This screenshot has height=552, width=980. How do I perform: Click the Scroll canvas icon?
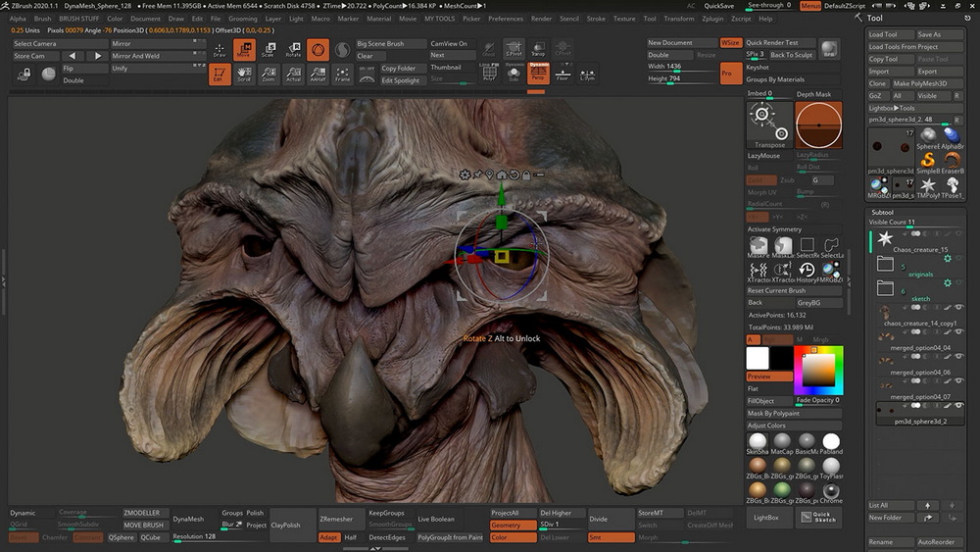[x=244, y=75]
